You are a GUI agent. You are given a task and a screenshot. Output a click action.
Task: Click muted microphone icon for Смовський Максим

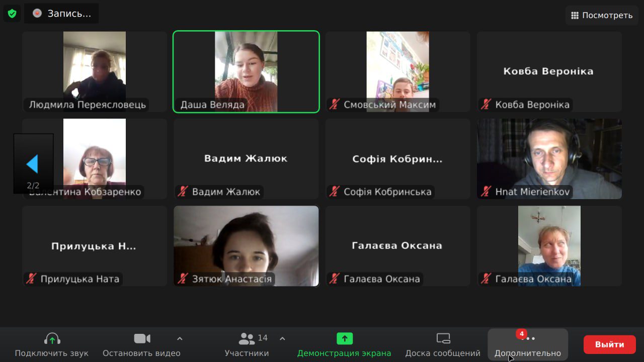pyautogui.click(x=334, y=105)
